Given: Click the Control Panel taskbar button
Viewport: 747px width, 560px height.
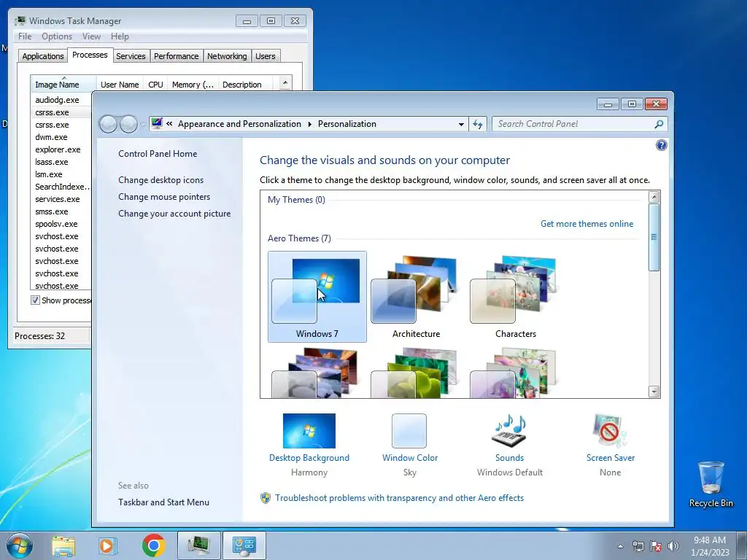Looking at the screenshot, I should [x=244, y=545].
